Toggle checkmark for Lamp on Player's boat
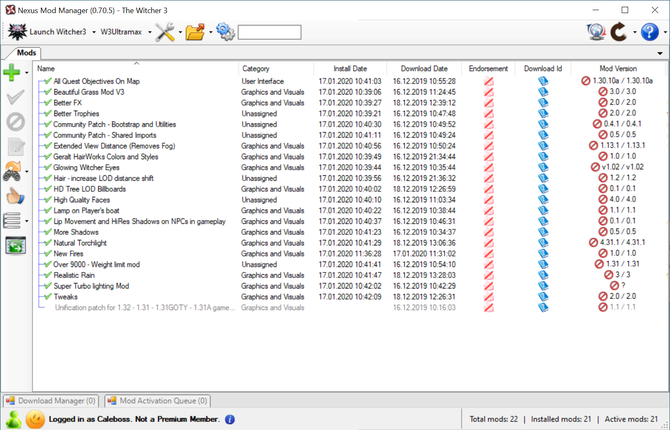This screenshot has width=670, height=430. click(48, 210)
